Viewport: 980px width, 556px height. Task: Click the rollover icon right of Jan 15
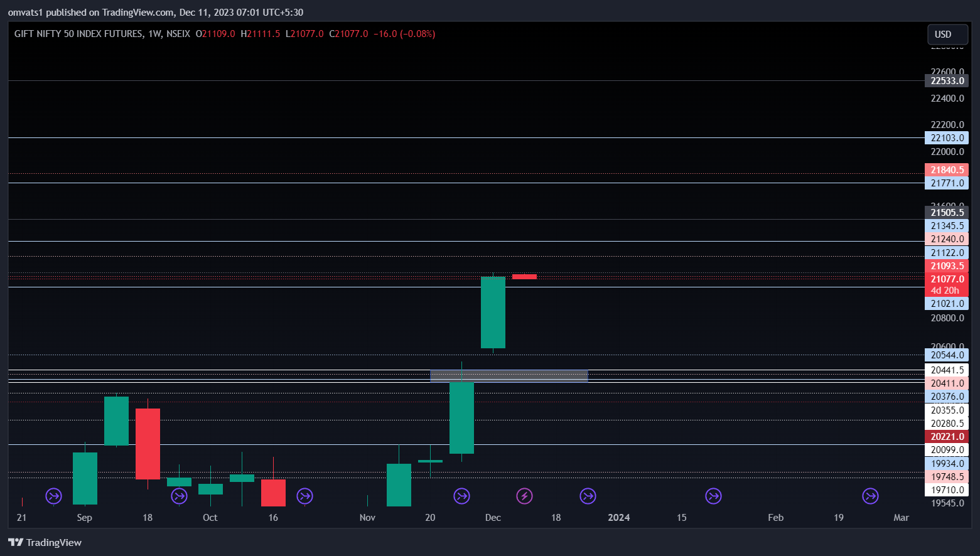point(713,496)
